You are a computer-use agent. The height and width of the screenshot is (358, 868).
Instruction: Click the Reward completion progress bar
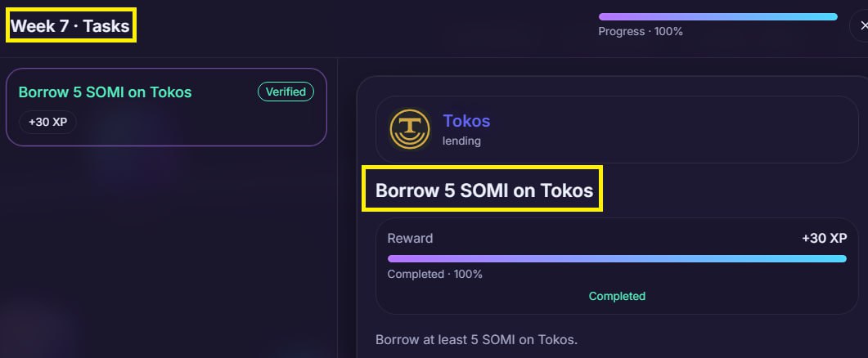point(617,258)
